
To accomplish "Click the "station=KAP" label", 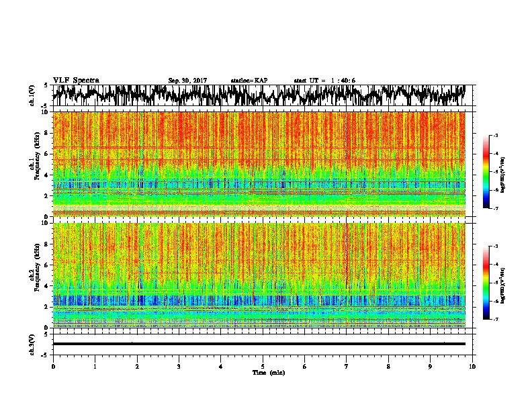I will pos(249,81).
